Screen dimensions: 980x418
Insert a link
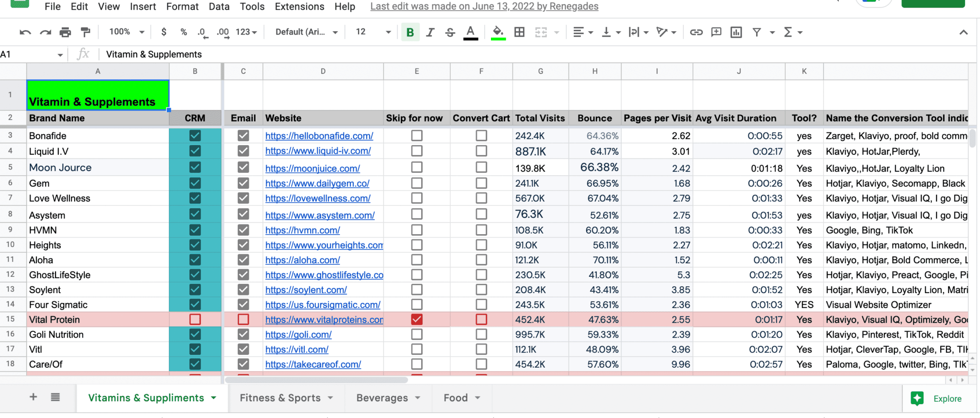pos(696,32)
